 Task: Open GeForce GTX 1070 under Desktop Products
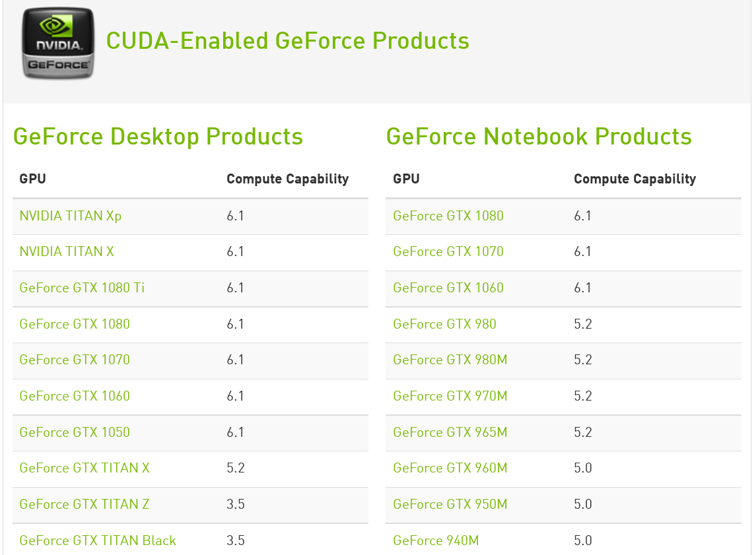coord(75,360)
